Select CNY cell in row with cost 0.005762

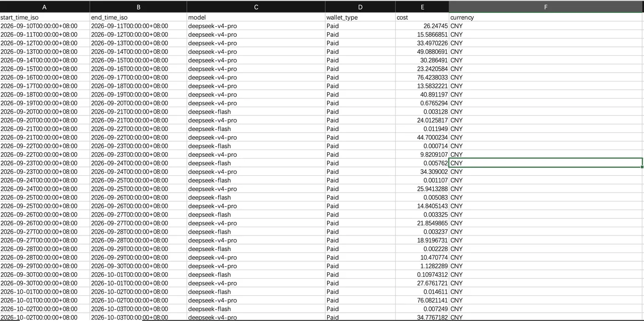[546, 163]
